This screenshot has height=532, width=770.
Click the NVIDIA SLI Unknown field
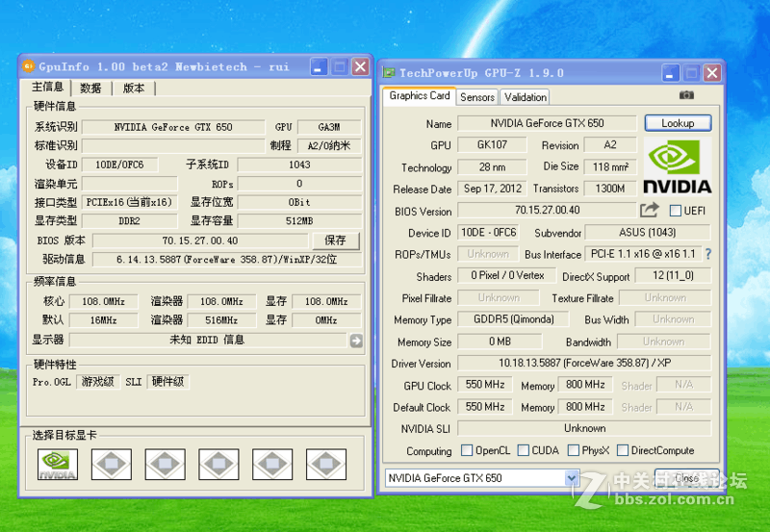(x=584, y=428)
